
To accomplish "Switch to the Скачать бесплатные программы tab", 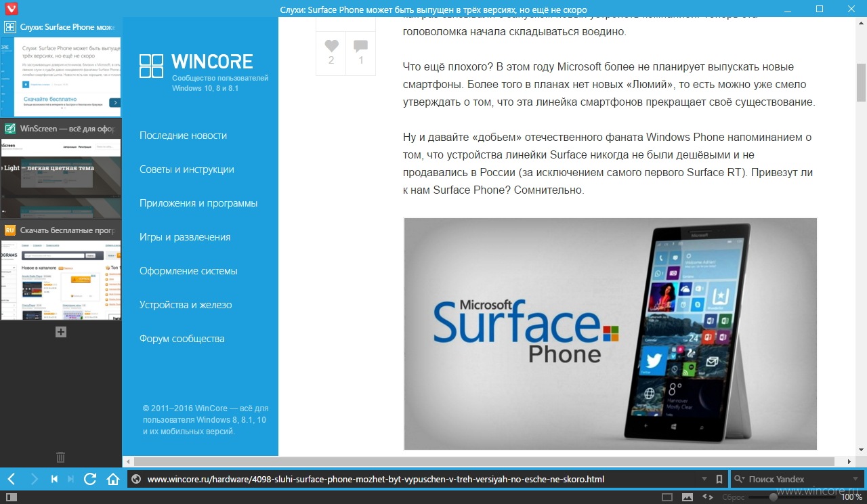I will click(x=61, y=230).
